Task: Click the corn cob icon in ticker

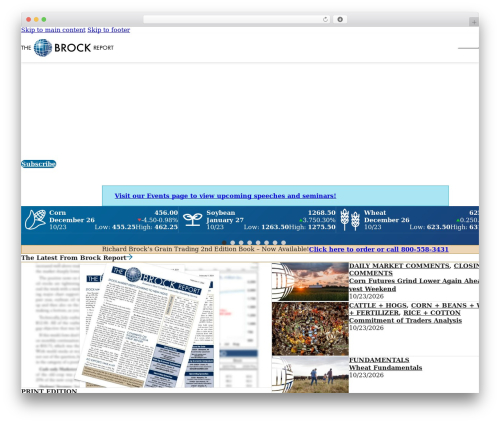Action: tap(35, 220)
